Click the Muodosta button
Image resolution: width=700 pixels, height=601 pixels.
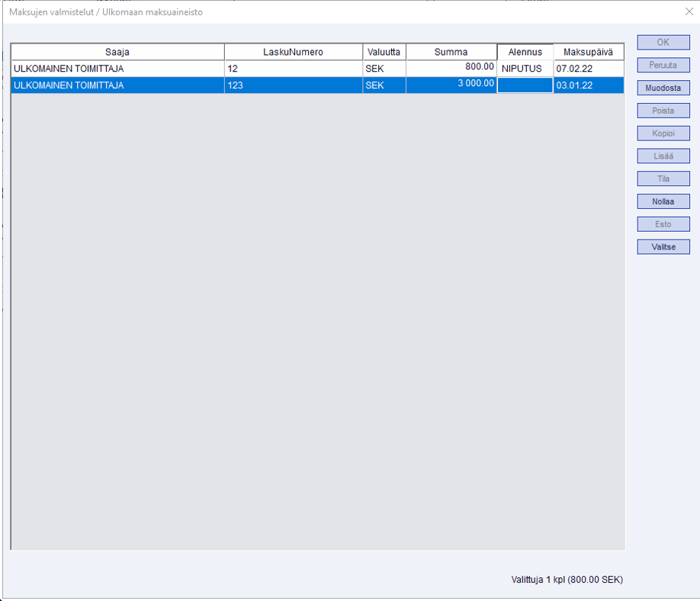click(x=663, y=88)
